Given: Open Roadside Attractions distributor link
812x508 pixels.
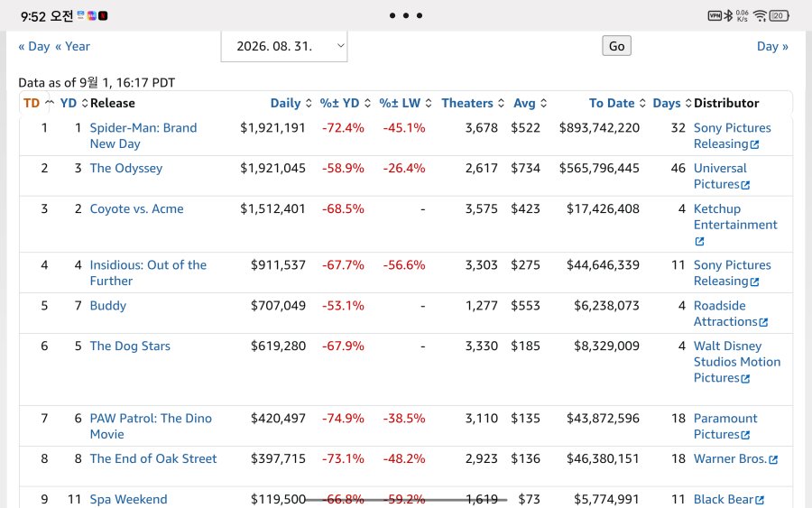Looking at the screenshot, I should [x=725, y=313].
